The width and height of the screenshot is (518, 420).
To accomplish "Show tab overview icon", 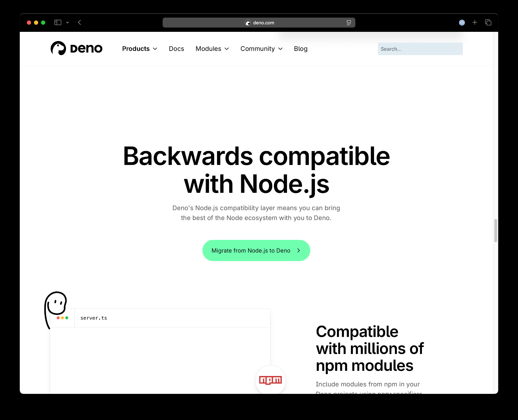I will click(x=488, y=23).
